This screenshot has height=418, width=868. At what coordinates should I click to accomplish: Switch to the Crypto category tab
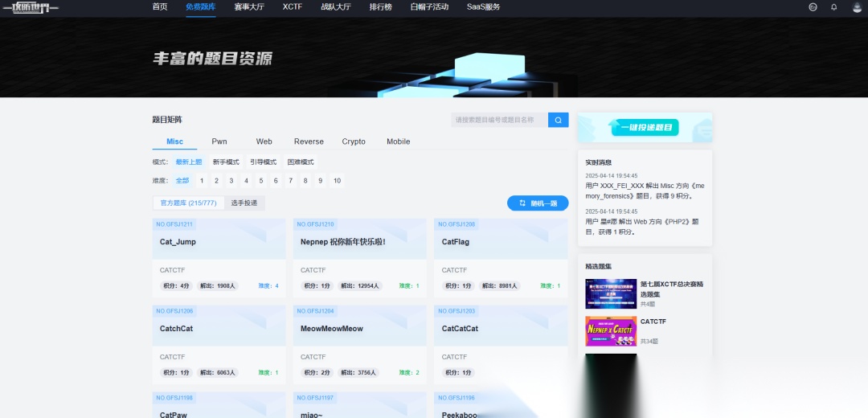click(354, 141)
